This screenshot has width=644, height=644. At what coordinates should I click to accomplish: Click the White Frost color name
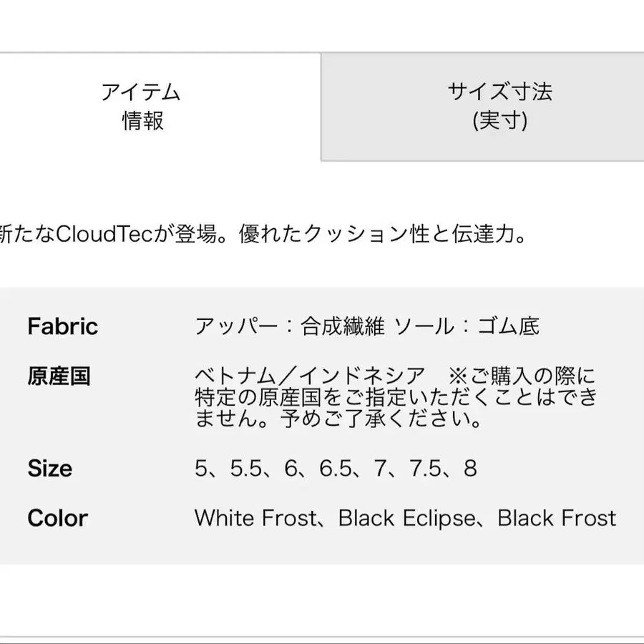[x=255, y=518]
